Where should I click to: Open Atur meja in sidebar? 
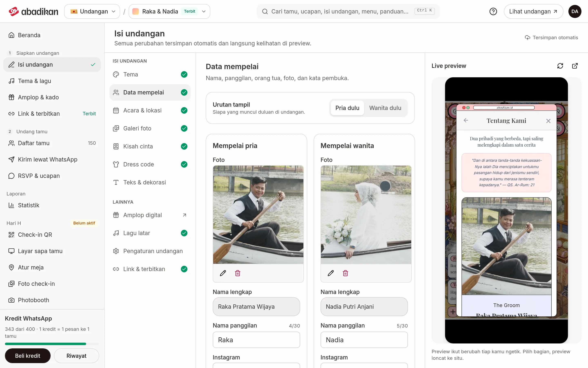[52, 267]
